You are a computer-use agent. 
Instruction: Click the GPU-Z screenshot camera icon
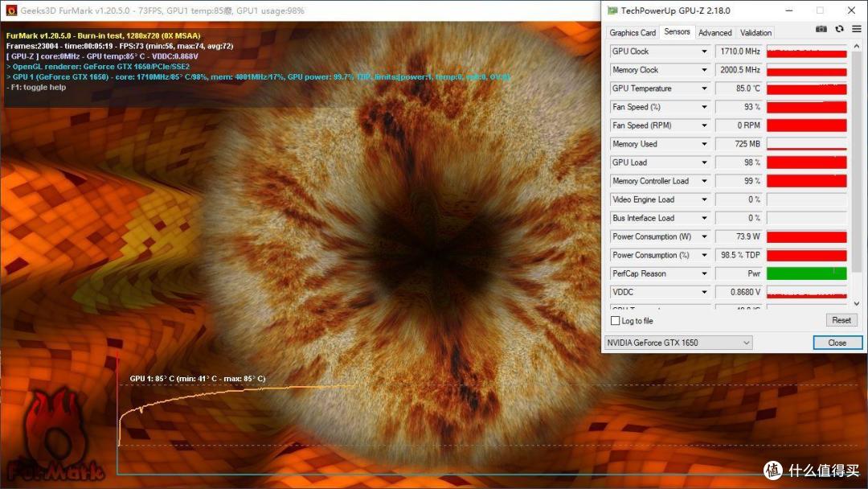click(x=821, y=29)
